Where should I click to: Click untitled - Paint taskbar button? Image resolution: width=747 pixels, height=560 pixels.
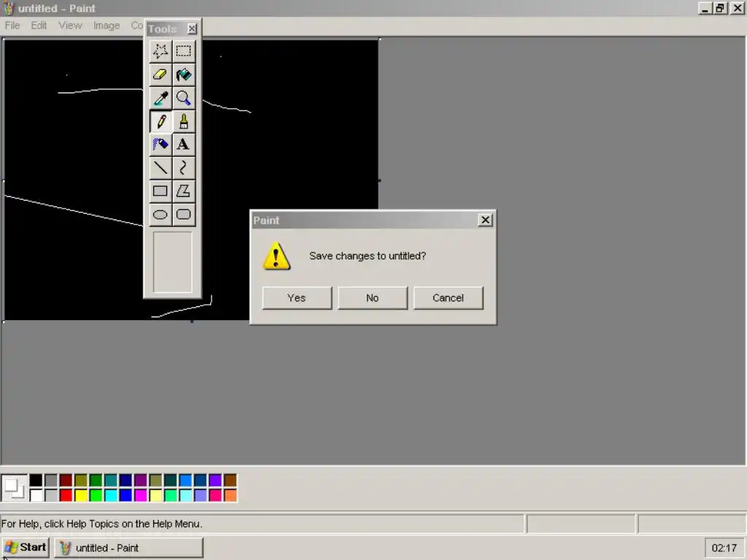pyautogui.click(x=128, y=548)
